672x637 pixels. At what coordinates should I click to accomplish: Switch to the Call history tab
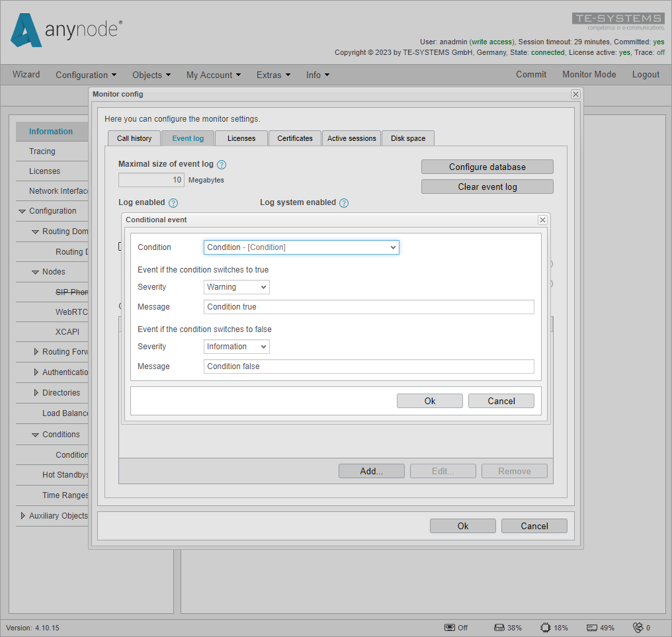tap(134, 138)
